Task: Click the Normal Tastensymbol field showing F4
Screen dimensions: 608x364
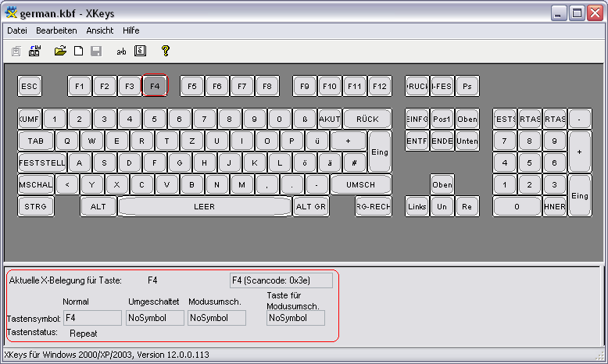Action: coord(92,318)
